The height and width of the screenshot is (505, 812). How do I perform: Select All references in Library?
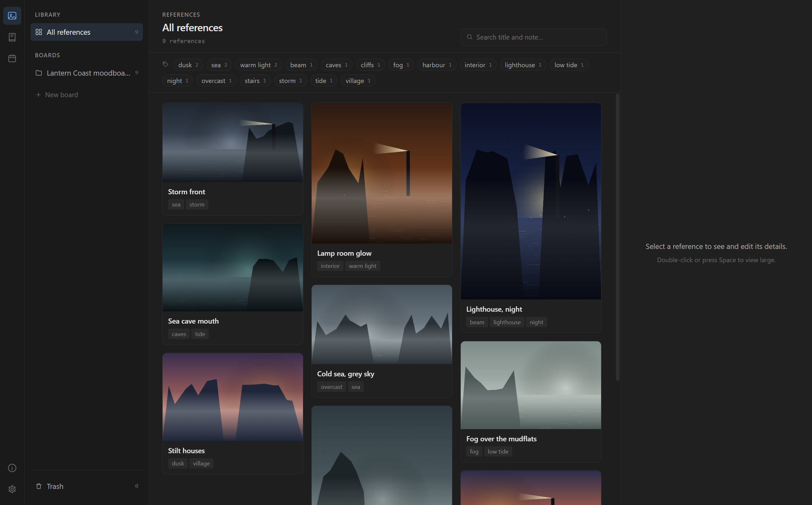(x=87, y=32)
